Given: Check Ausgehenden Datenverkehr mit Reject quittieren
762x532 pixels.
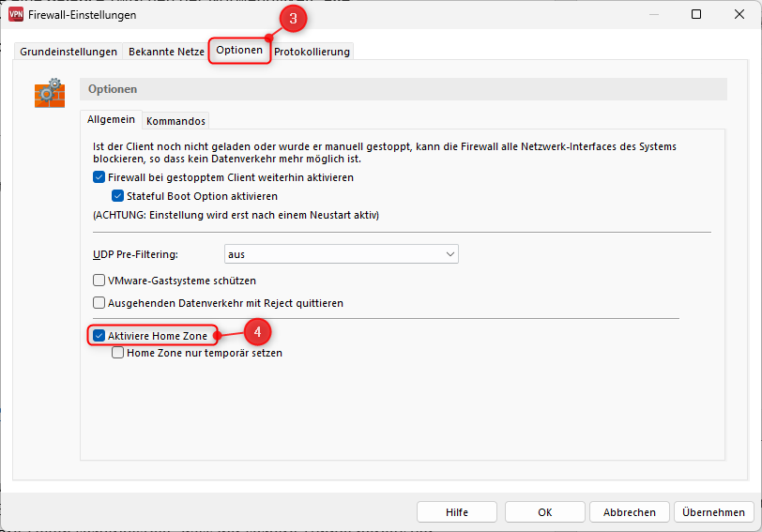Looking at the screenshot, I should point(99,303).
